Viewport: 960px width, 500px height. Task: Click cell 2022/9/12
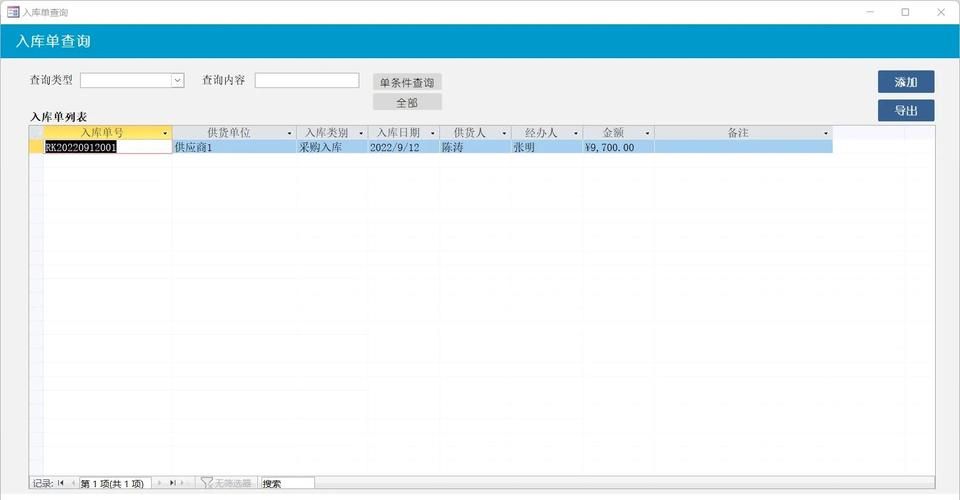coord(404,147)
